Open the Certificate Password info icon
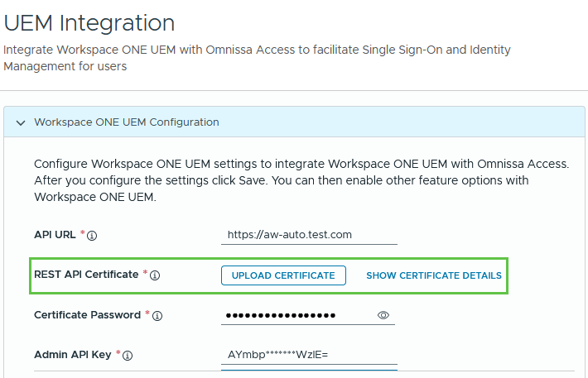588x378 pixels. 157,316
